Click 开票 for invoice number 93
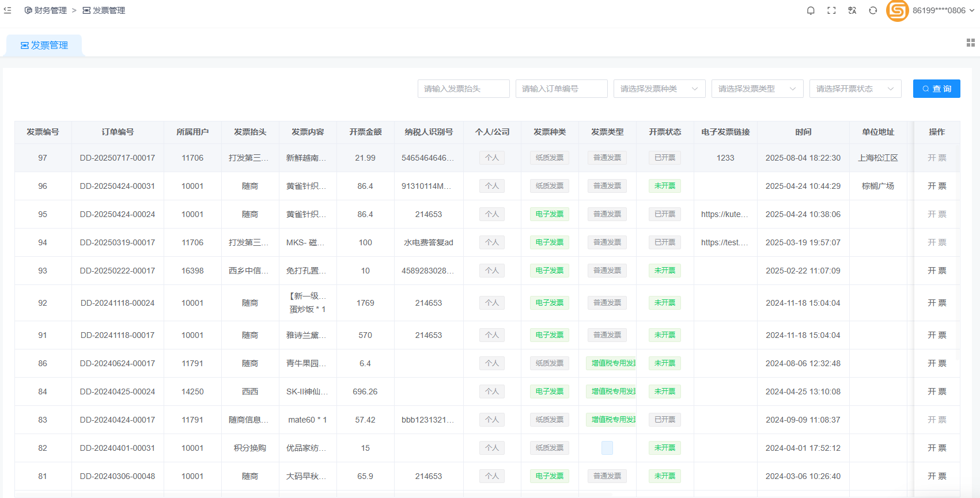Viewport: 980px width, 498px height. tap(936, 271)
